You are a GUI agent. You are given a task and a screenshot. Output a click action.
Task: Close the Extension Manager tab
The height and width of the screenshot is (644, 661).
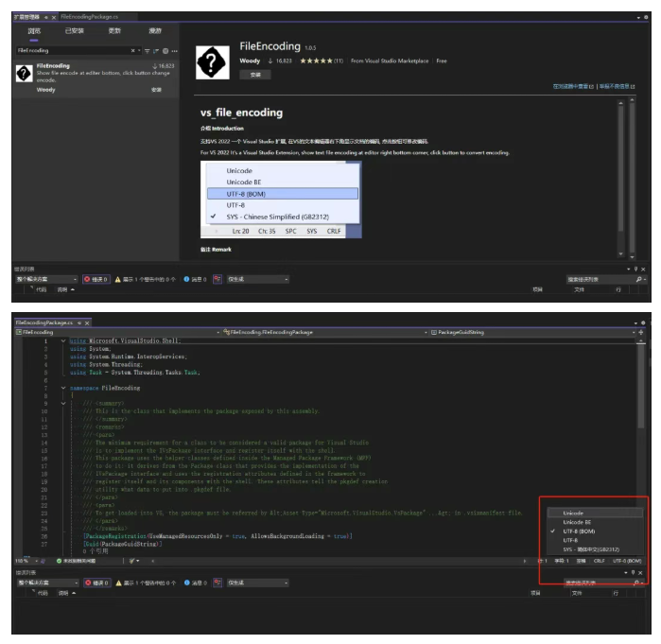(54, 17)
